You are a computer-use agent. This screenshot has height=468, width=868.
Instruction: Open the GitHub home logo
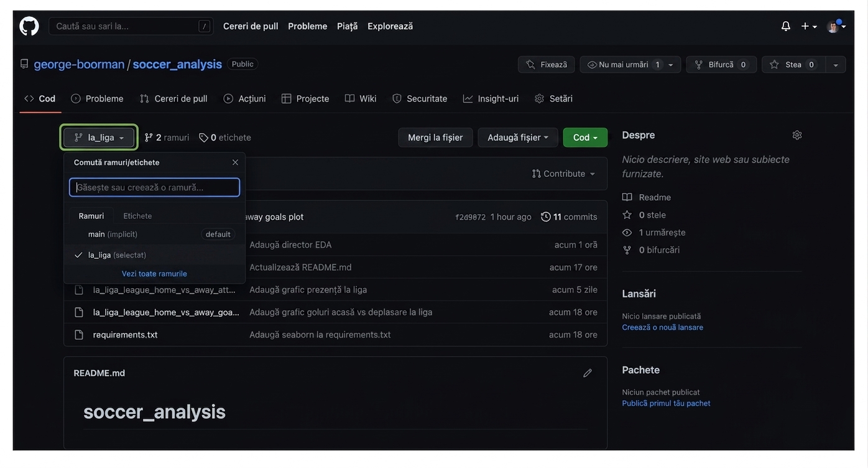click(x=29, y=26)
